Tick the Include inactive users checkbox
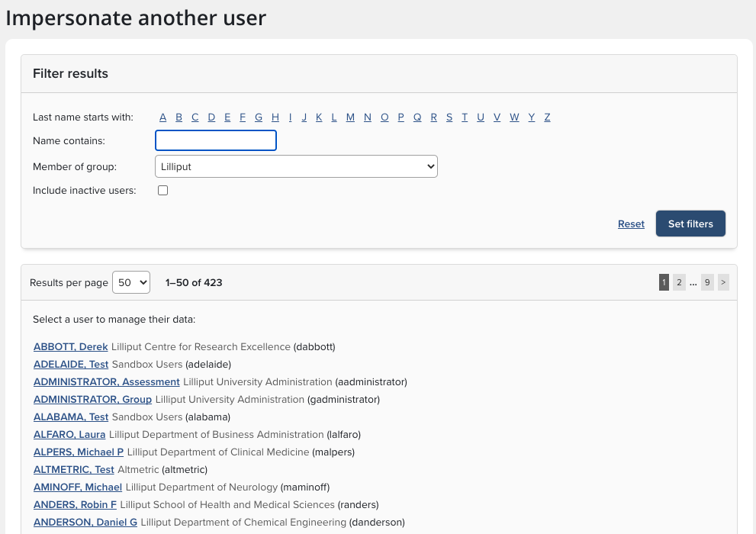The height and width of the screenshot is (534, 756). (x=162, y=191)
